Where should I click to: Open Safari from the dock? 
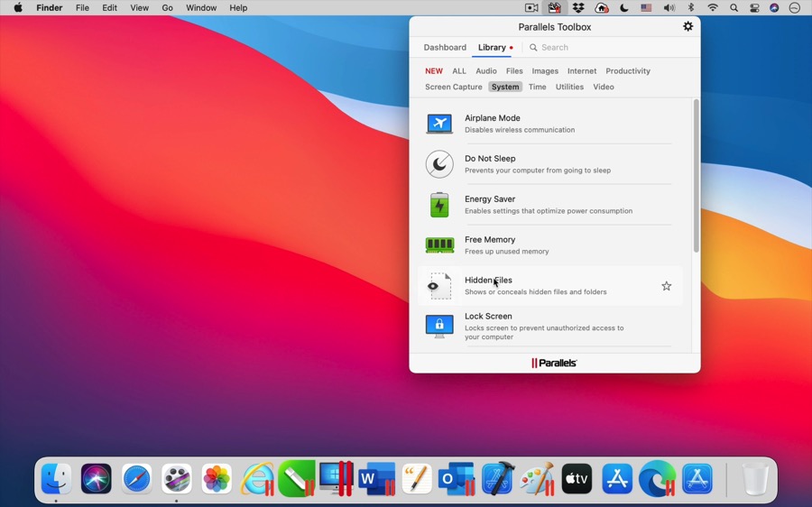137,479
